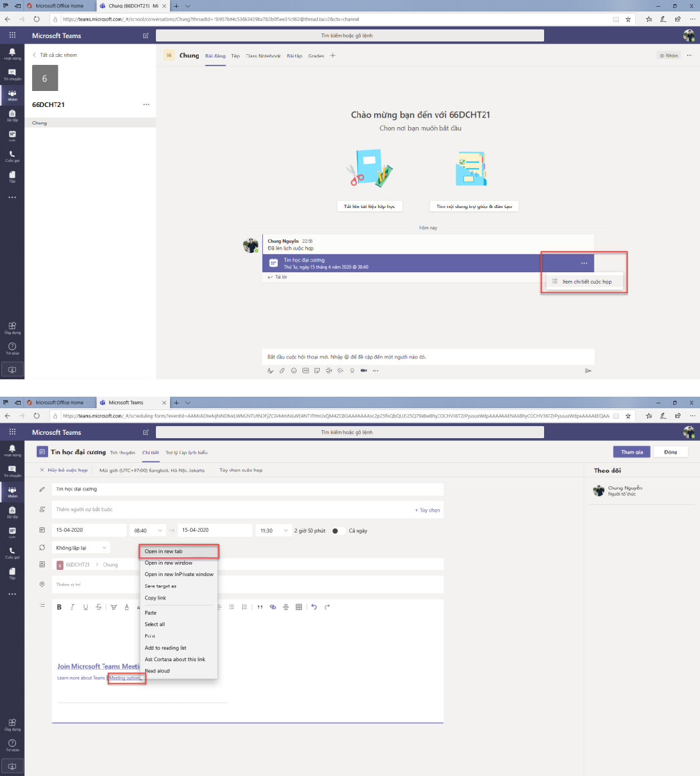The image size is (700, 776).
Task: Toggle the Cả ngày all-day switch
Action: 338,530
